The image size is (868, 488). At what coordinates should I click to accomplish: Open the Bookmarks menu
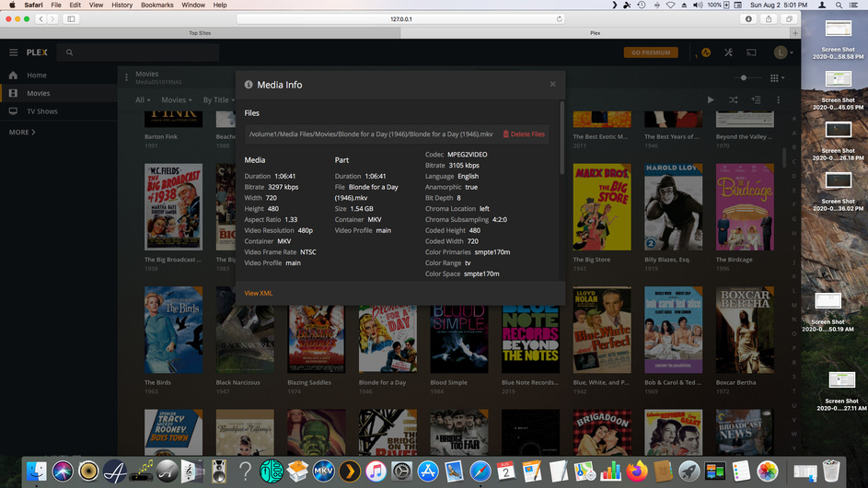156,5
